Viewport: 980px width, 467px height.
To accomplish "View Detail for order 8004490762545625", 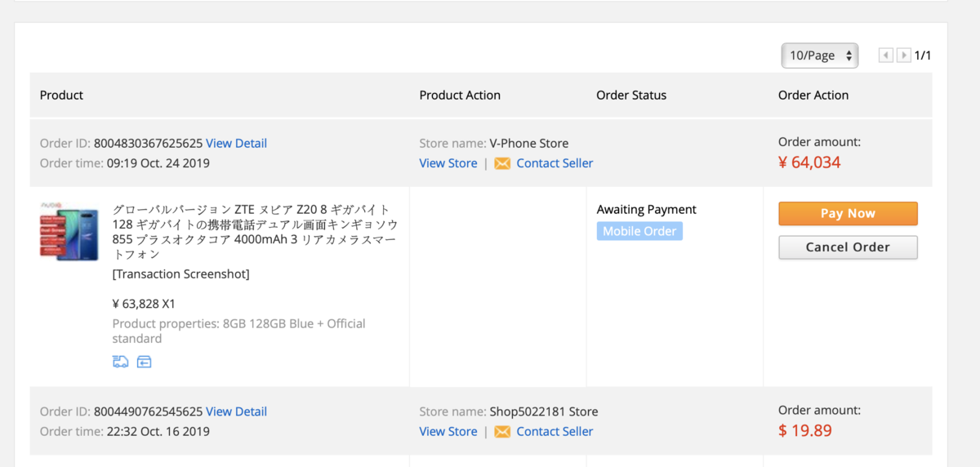I will [x=236, y=411].
